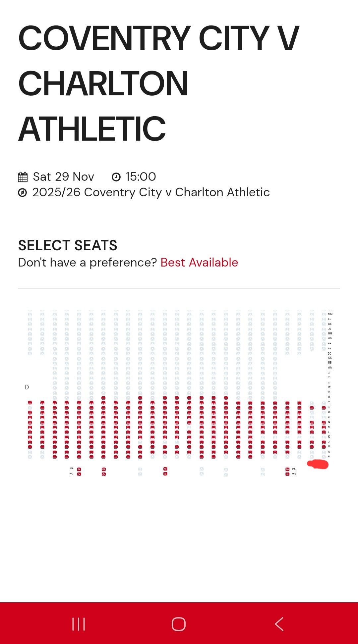Tap the Coventry City v Charlton Athletic heading
The image size is (358, 644).
point(159,83)
